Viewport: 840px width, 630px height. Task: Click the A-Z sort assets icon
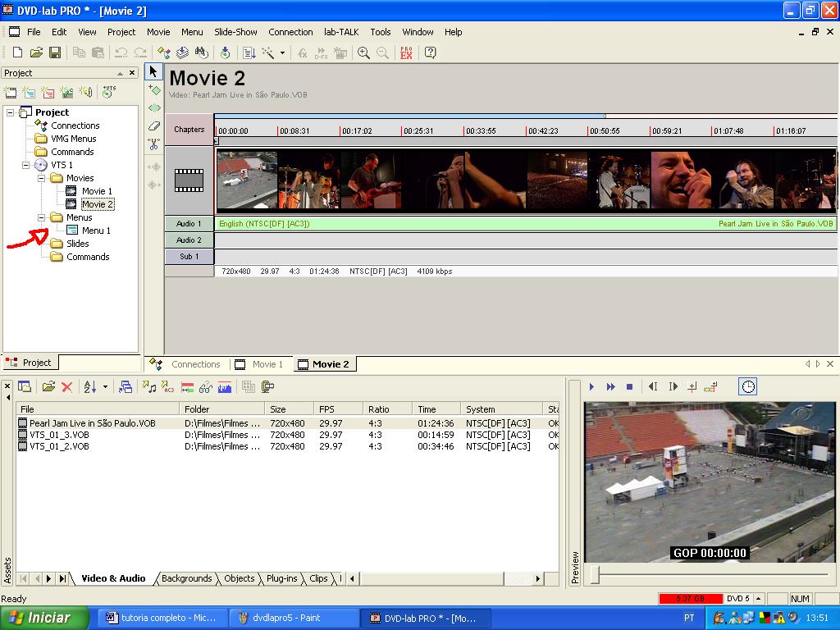[90, 387]
